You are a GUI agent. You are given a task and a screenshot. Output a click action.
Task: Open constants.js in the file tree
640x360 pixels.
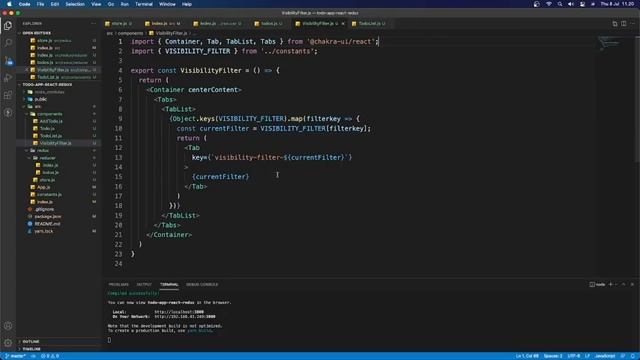point(49,195)
